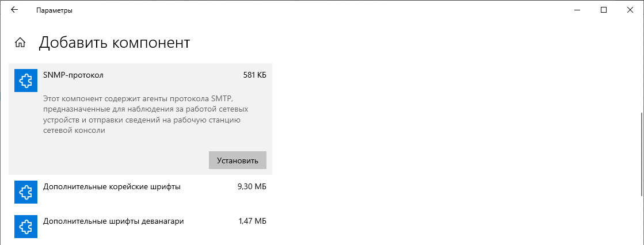Expand Дополнительные шрифты деванагари entry
Screen dimensions: 644x245
pyautogui.click(x=113, y=221)
